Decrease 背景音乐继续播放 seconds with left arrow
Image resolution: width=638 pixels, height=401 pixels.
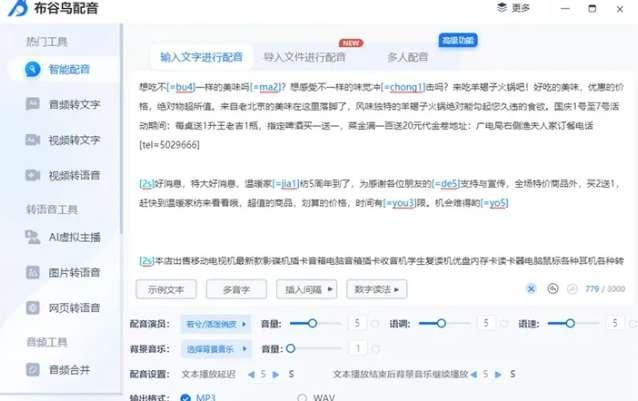(x=474, y=374)
